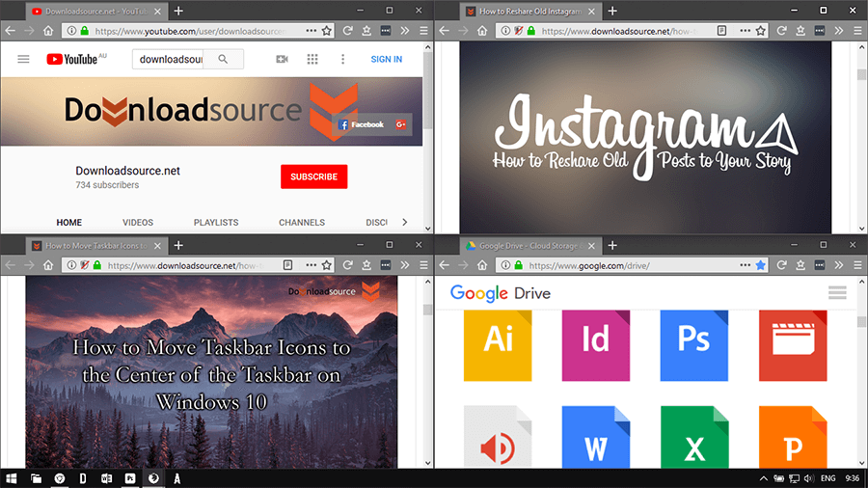Toggle reader view in Instagram article window

721,31
